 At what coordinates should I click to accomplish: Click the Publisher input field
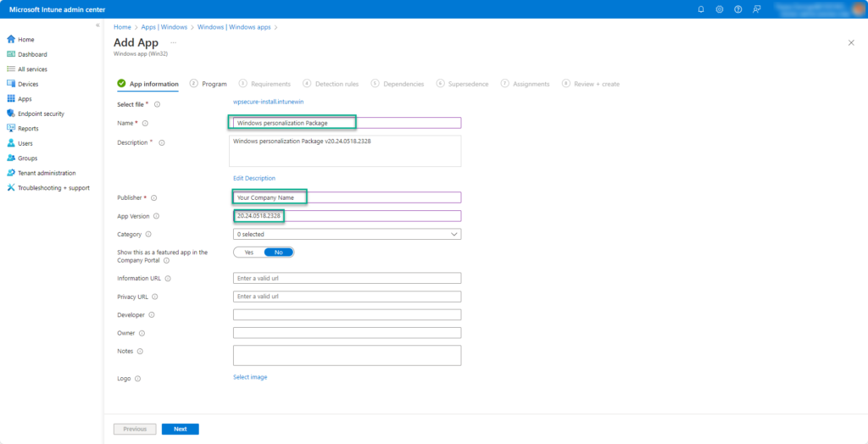347,197
